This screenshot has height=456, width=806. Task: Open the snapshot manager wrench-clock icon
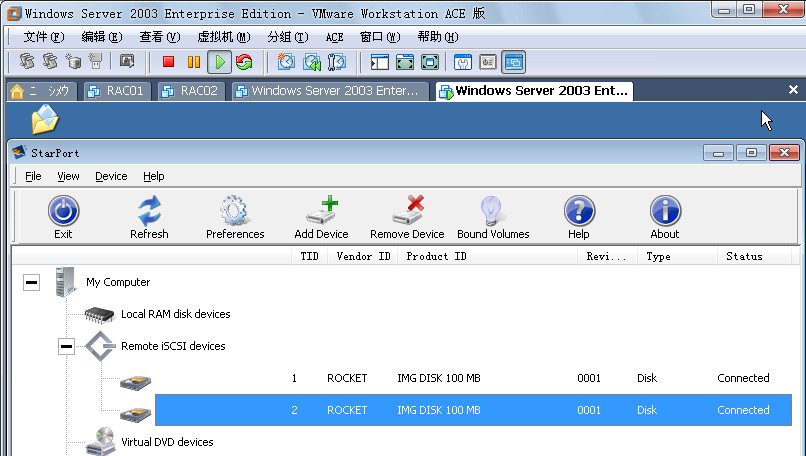click(337, 62)
